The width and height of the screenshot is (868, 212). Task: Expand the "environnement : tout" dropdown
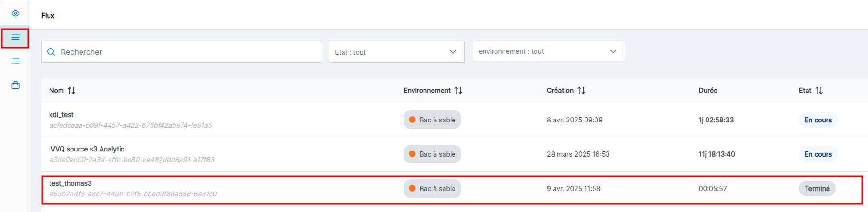point(548,51)
